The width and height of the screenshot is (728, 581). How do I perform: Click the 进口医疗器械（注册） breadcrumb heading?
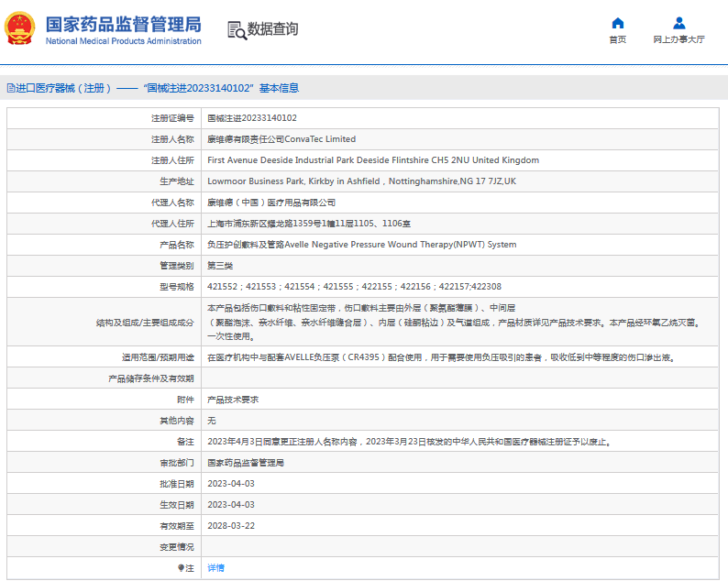[63, 88]
